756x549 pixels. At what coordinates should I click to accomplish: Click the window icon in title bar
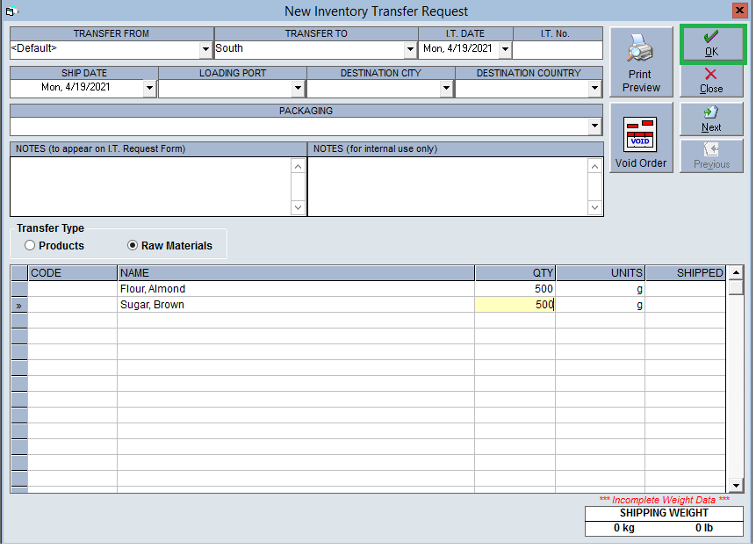pos(11,11)
